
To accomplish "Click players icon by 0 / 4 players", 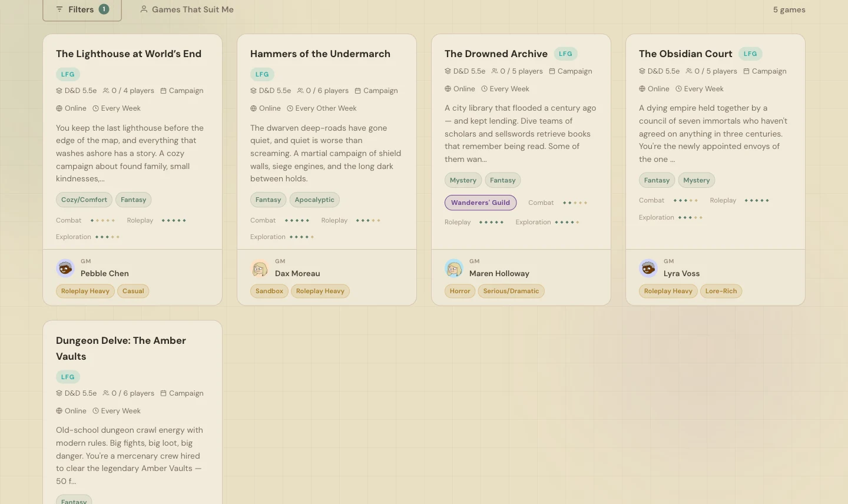I will [x=106, y=91].
